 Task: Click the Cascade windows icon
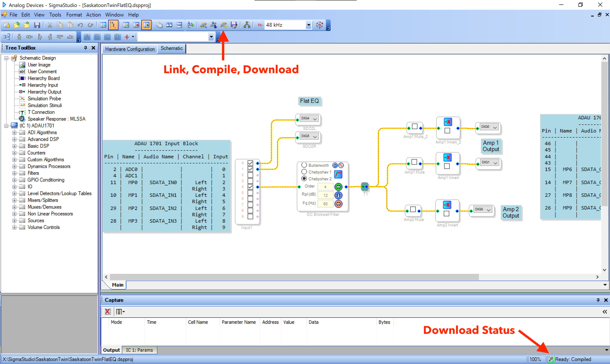pos(159,25)
